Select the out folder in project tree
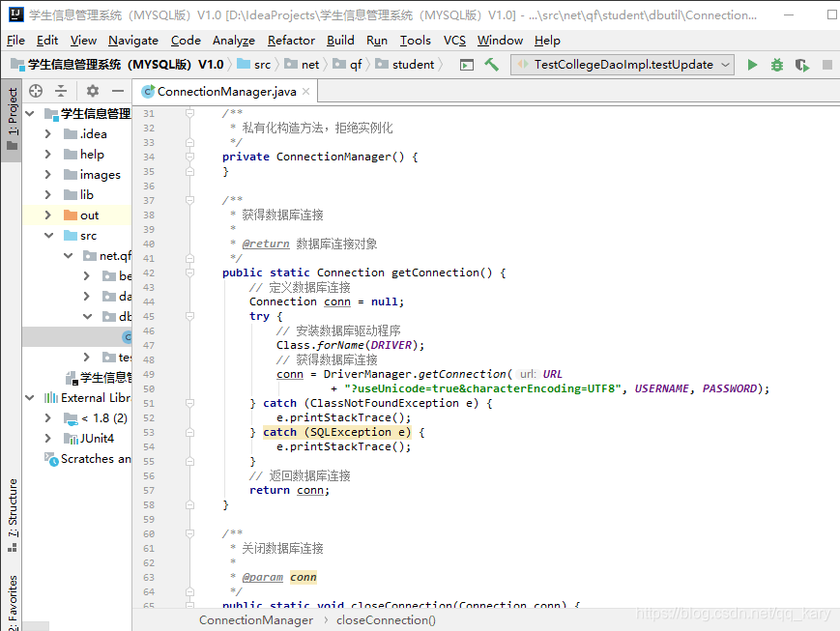The height and width of the screenshot is (631, 840). pyautogui.click(x=90, y=215)
